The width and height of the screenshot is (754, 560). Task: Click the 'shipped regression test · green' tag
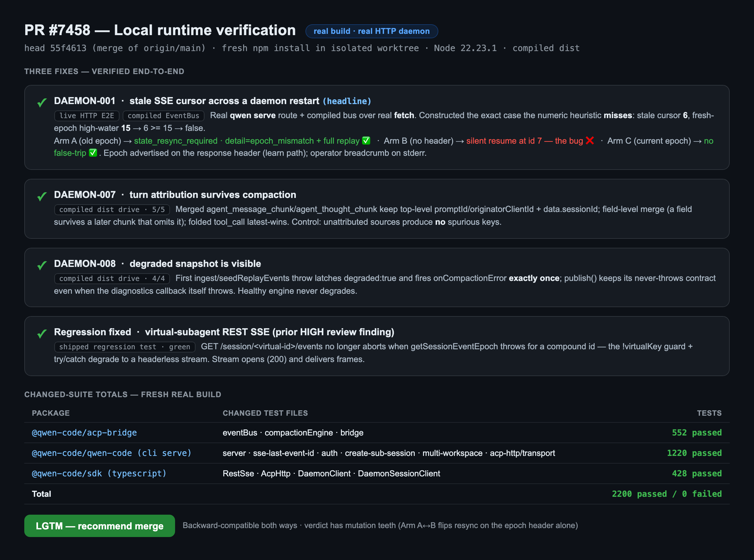click(125, 347)
